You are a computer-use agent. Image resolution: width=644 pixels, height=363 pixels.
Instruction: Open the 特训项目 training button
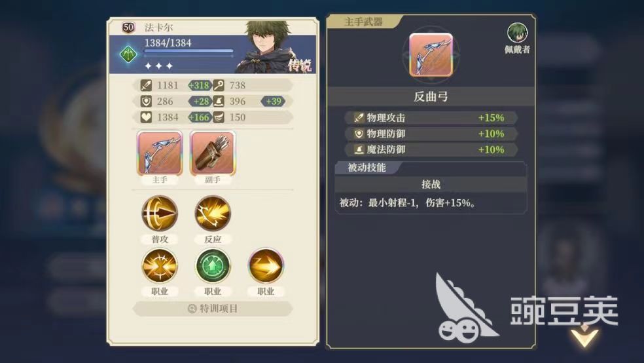tap(213, 309)
